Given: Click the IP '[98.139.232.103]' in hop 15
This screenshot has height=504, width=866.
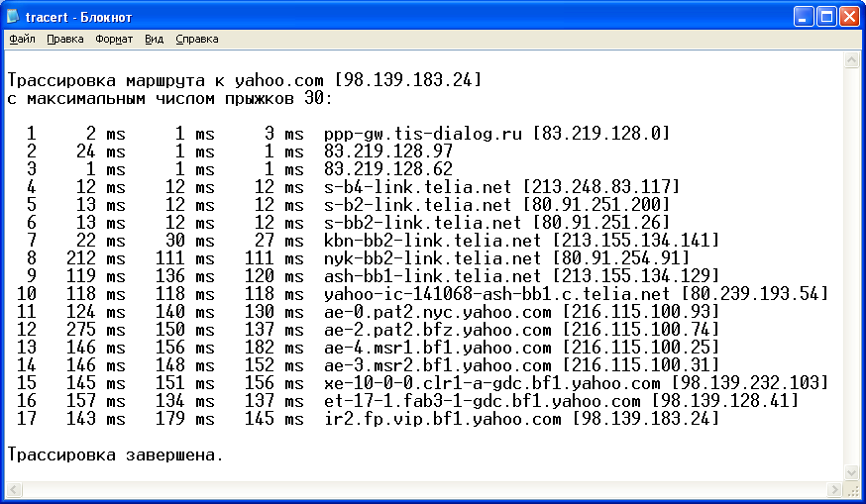Looking at the screenshot, I should coord(749,382).
